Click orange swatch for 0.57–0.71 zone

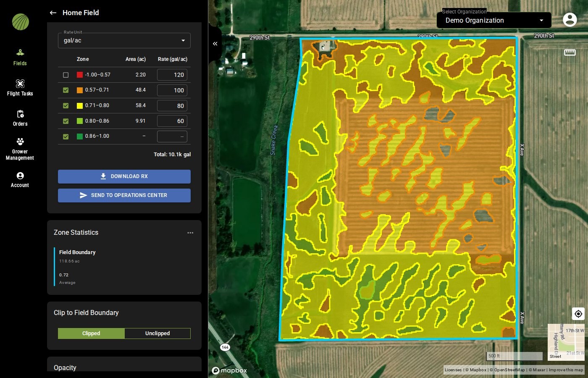[x=80, y=90]
